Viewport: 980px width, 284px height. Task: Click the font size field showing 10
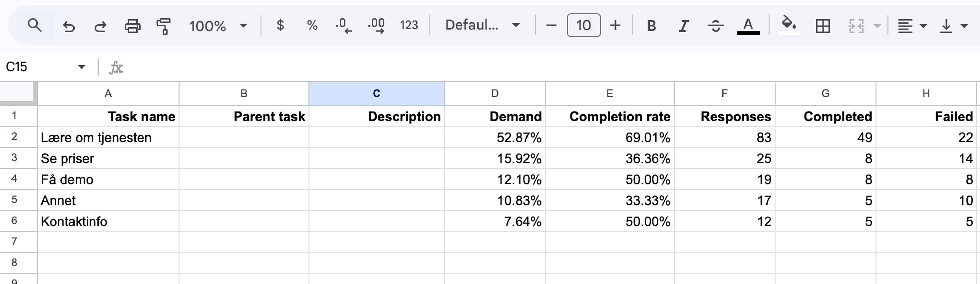584,25
